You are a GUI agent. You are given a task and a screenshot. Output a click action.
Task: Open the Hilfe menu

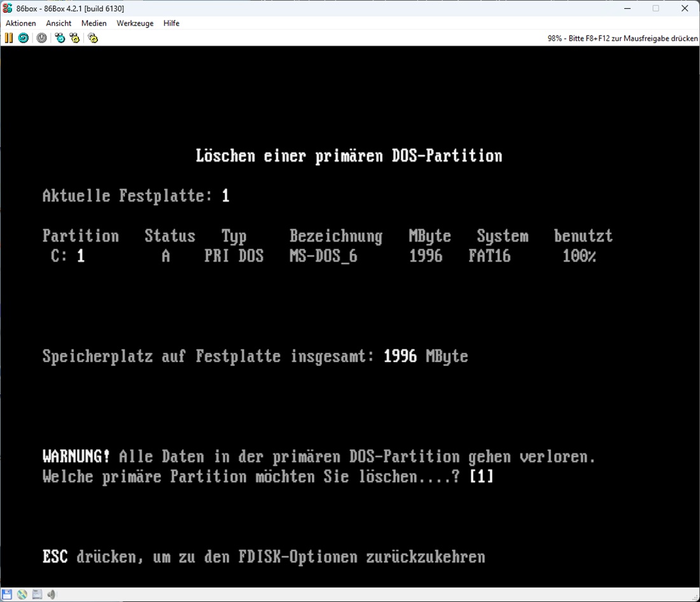(x=171, y=23)
